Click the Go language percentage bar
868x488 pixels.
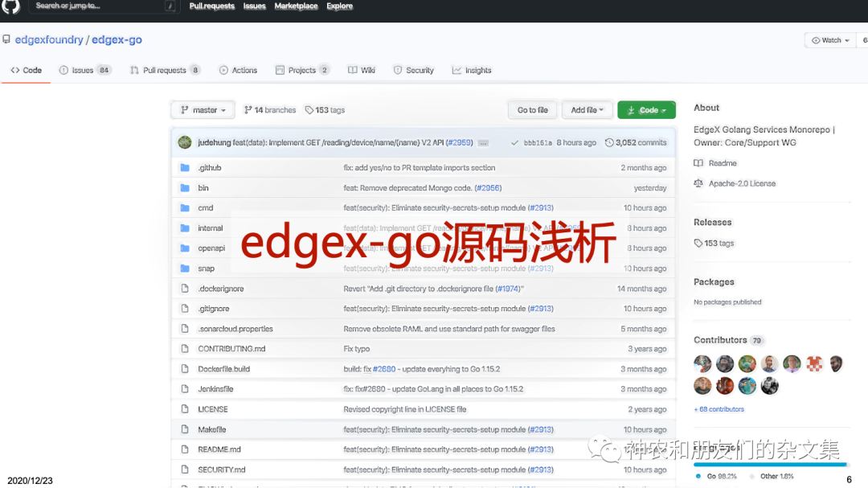click(769, 464)
